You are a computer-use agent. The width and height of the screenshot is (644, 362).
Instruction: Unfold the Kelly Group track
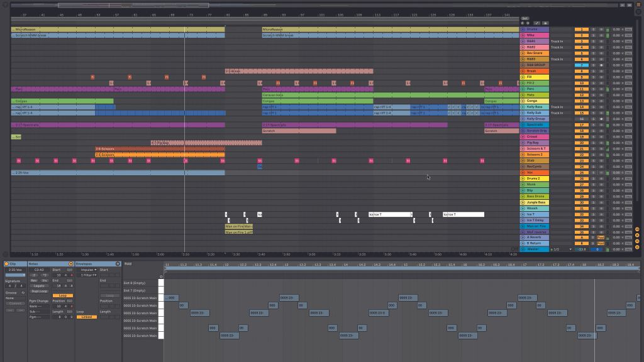(523, 119)
